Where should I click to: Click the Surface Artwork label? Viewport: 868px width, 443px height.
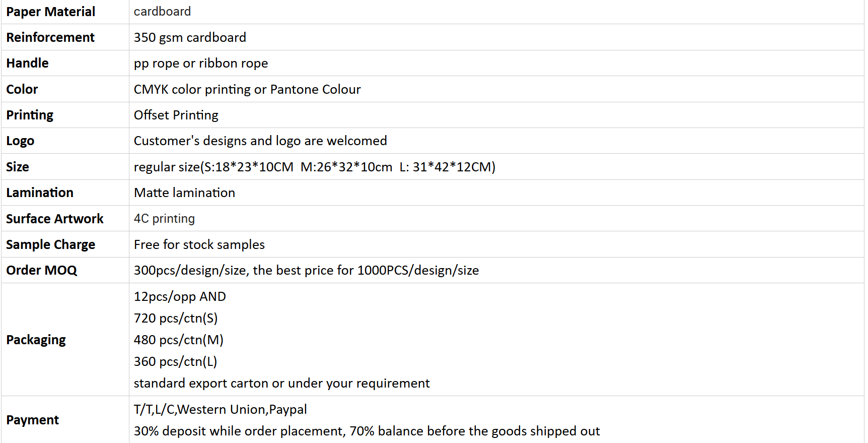(x=54, y=219)
